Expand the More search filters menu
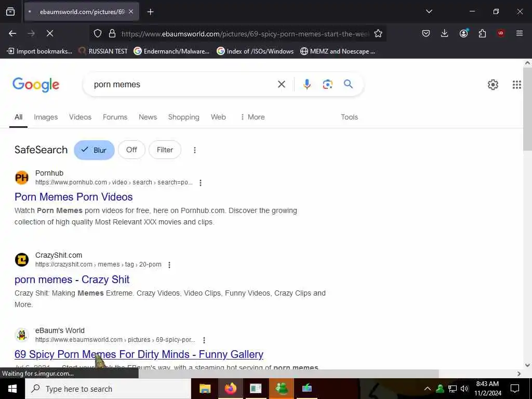The image size is (532, 399). pyautogui.click(x=252, y=117)
